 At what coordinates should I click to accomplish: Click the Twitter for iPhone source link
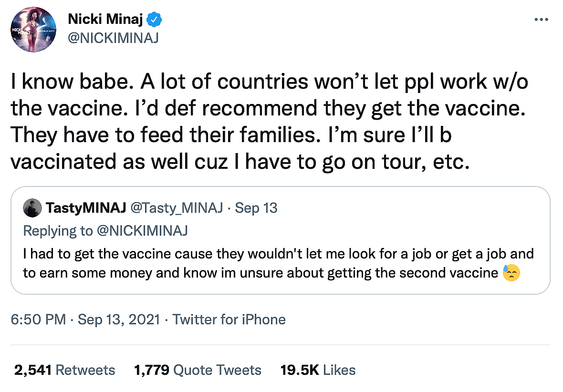click(229, 320)
